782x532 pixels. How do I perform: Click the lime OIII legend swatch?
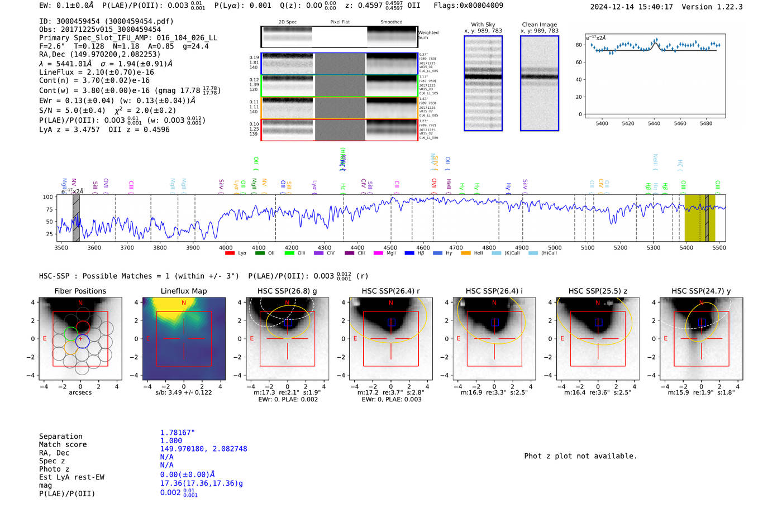pos(289,253)
